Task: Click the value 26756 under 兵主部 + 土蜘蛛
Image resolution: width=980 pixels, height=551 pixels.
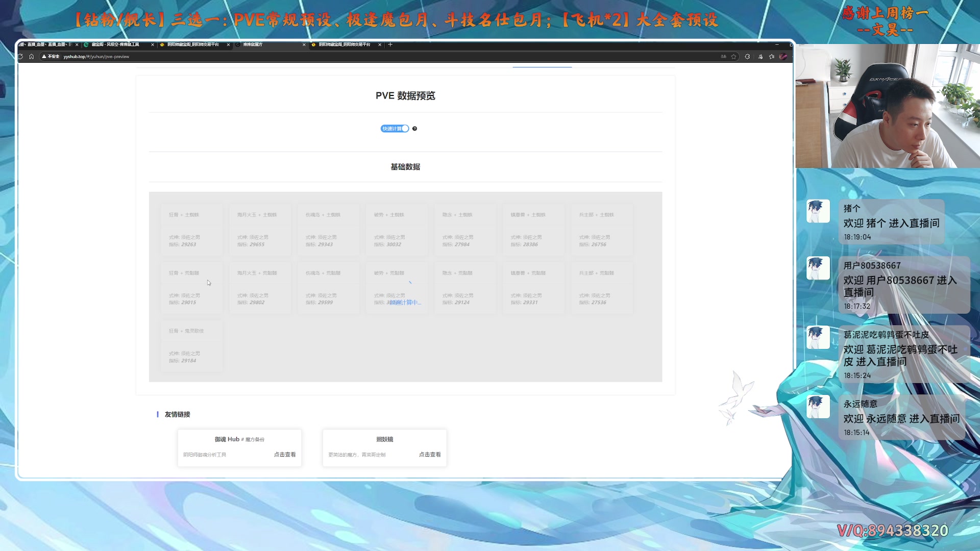Action: click(599, 244)
